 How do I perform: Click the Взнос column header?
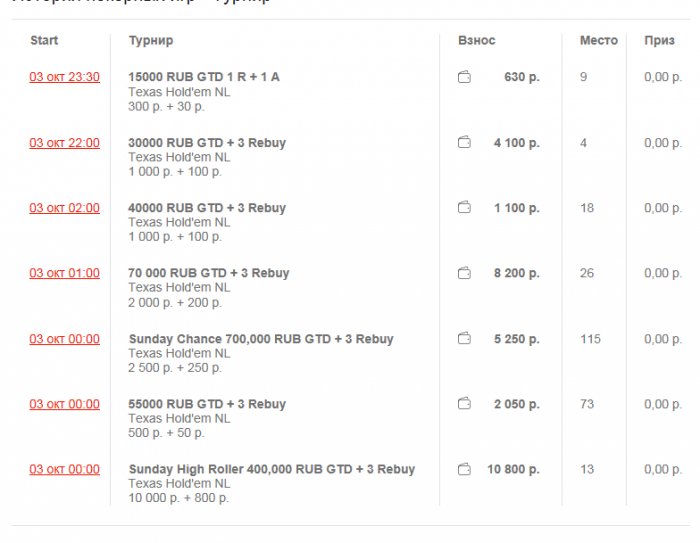477,41
